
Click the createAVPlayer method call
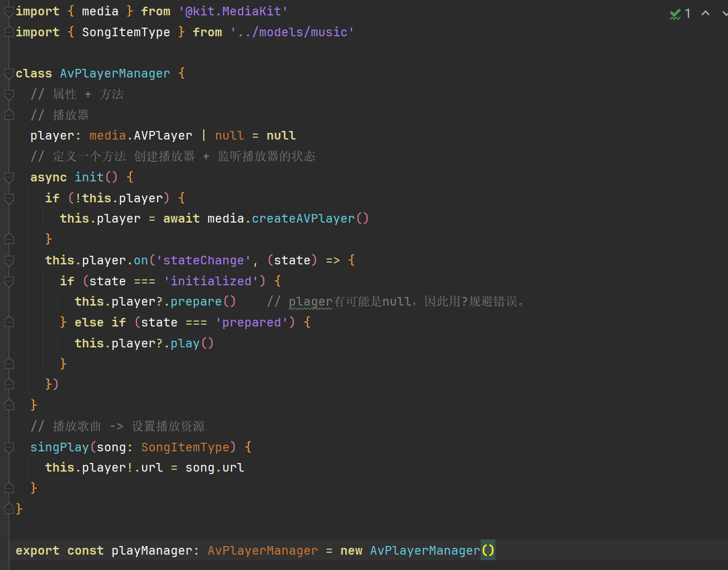pos(303,218)
